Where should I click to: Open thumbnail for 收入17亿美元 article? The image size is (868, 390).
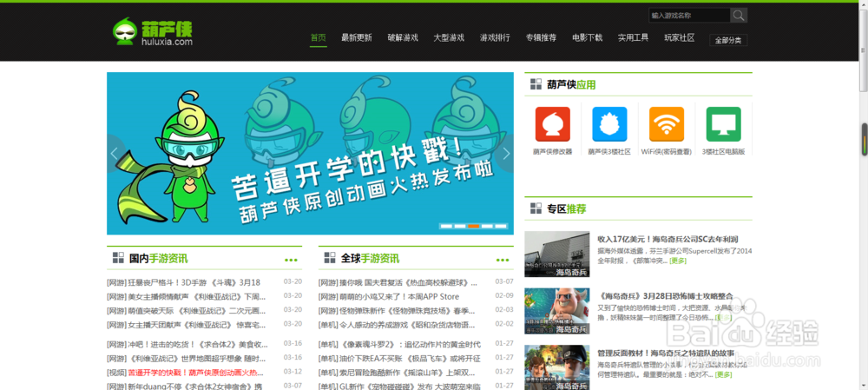click(x=557, y=254)
